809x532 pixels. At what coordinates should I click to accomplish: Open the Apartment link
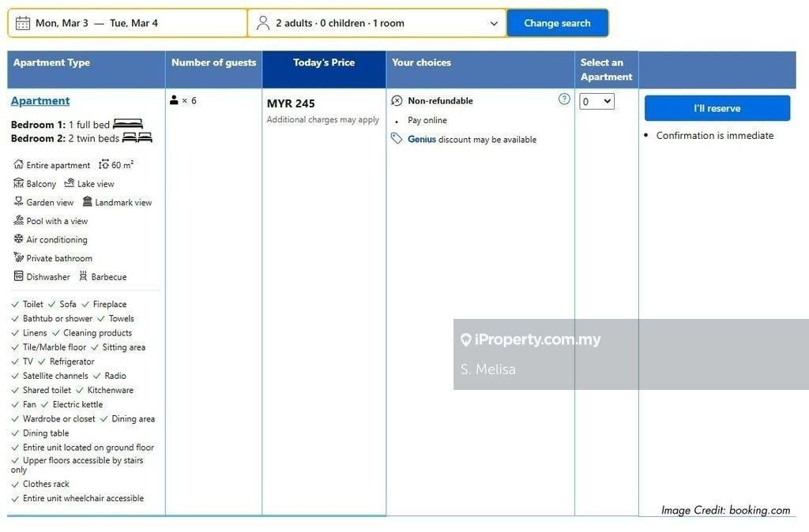40,101
